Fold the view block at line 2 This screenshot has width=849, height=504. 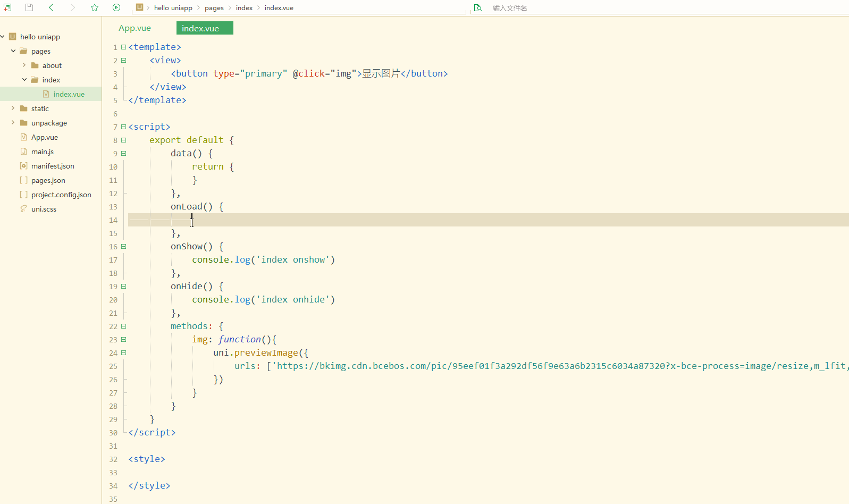tap(123, 60)
